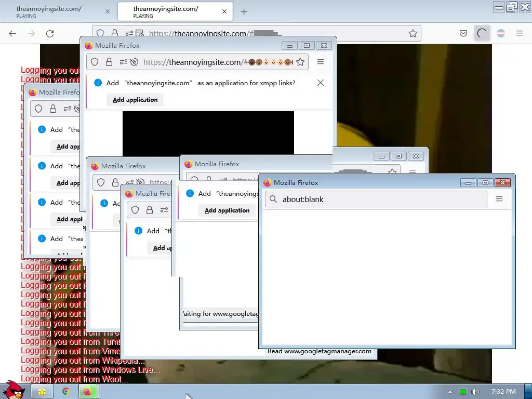Click Add application for xmpp links

click(x=135, y=100)
